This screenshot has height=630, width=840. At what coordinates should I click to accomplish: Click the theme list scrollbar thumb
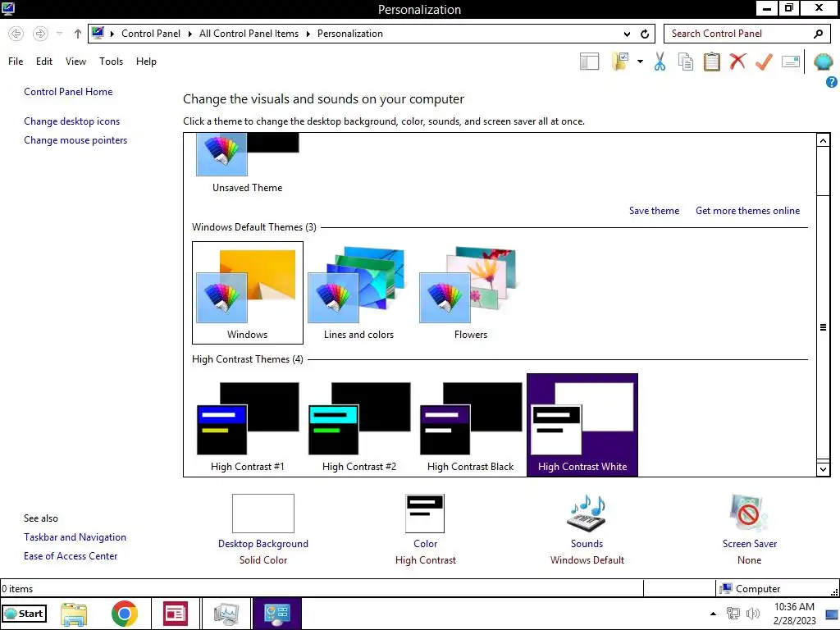[x=823, y=326]
